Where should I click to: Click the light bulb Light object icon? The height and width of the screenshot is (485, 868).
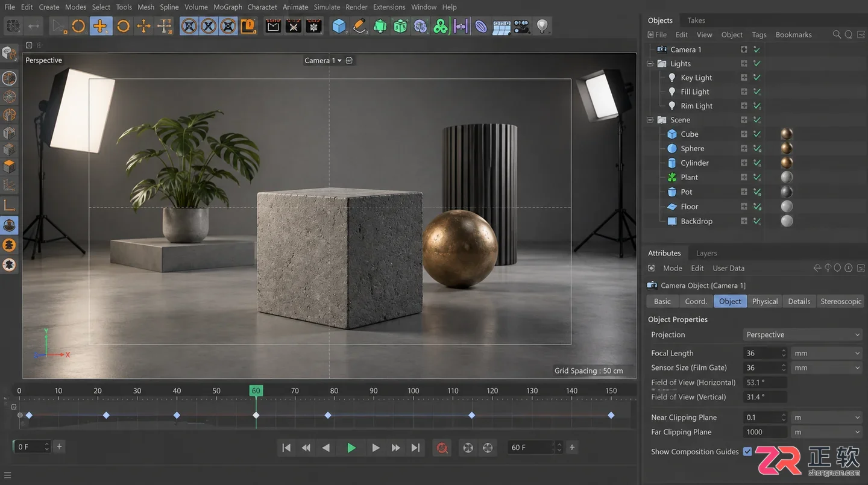(542, 26)
